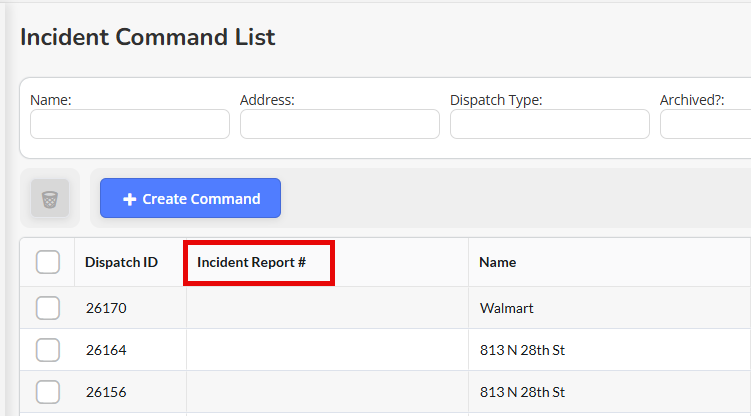Focus the Address filter input field
The height and width of the screenshot is (416, 751).
pyautogui.click(x=340, y=124)
